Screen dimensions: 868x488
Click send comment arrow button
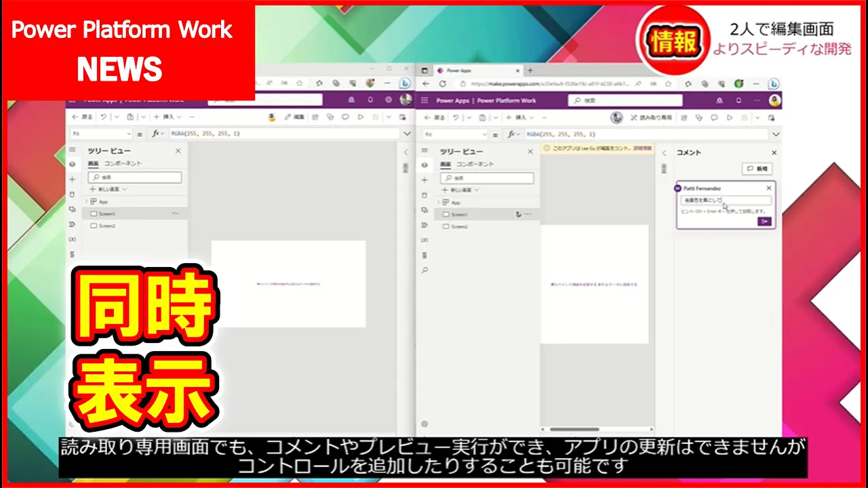click(x=764, y=222)
